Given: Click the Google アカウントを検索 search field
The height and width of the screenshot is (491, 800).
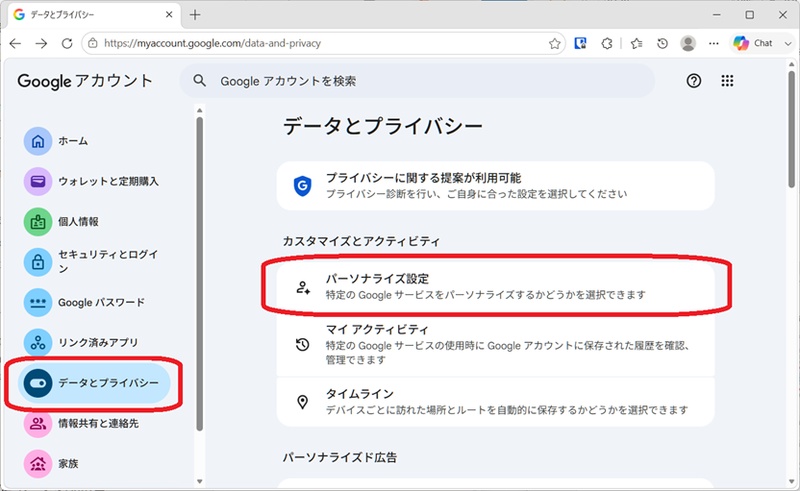Looking at the screenshot, I should [x=417, y=81].
